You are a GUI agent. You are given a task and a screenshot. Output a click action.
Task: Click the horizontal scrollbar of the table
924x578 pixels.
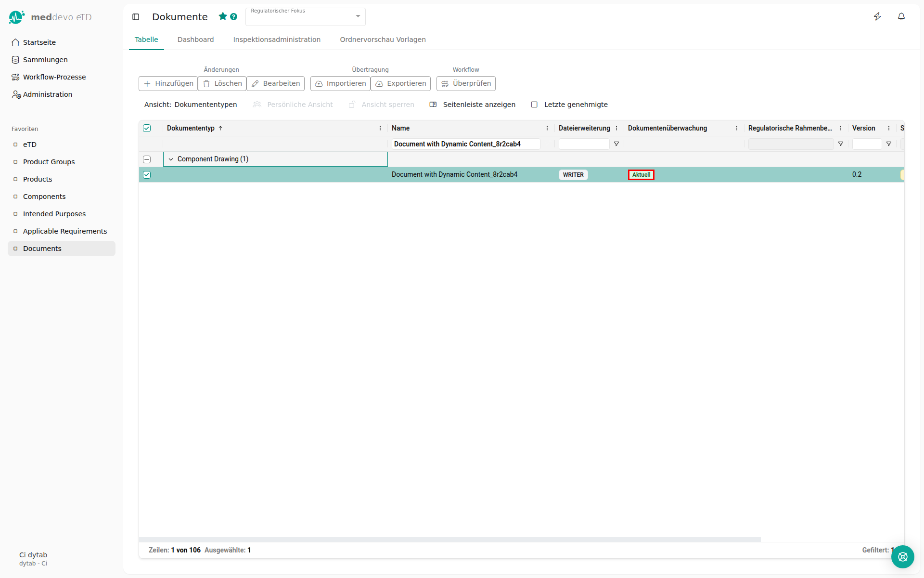[449, 539]
